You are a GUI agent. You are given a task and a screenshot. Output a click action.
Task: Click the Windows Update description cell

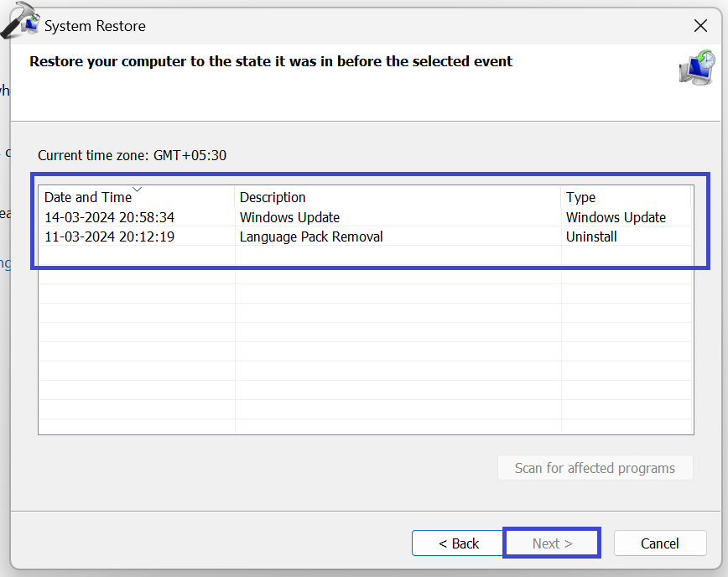coord(289,217)
